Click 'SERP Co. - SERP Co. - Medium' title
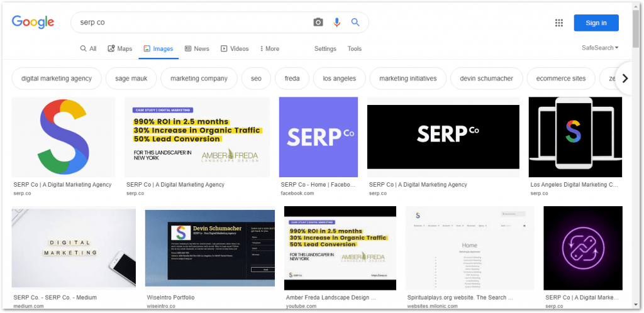Viewport: 644px width, 313px height. coord(55,297)
